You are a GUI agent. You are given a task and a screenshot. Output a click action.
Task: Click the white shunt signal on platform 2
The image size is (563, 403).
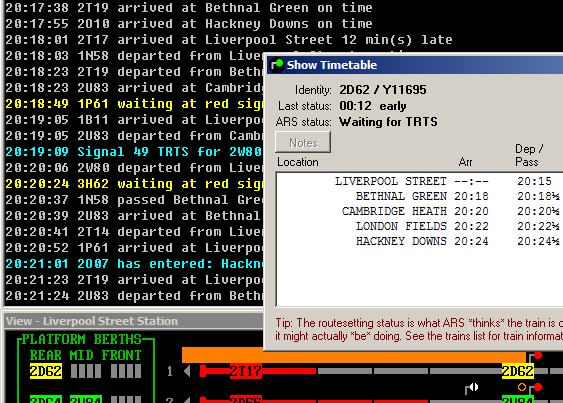473,388
